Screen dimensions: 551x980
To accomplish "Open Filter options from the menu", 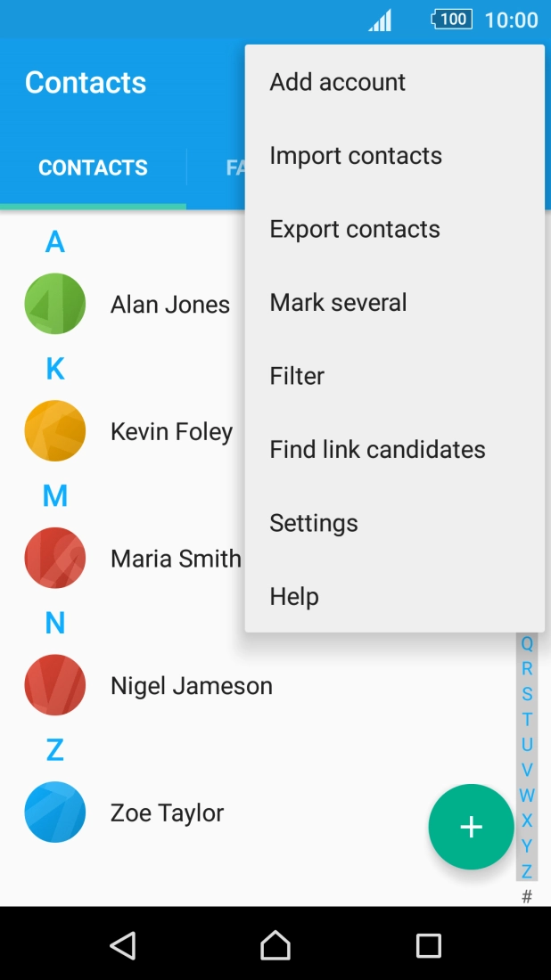I will 297,375.
